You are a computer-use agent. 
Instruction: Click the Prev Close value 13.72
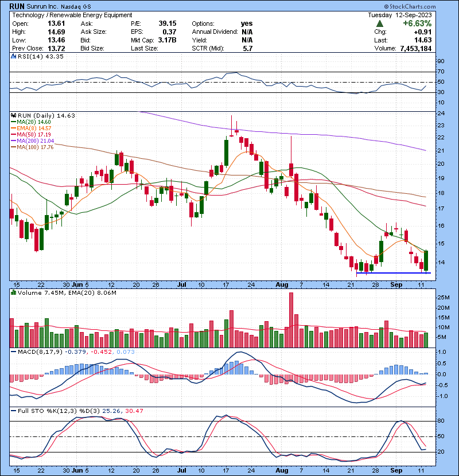tap(56, 49)
